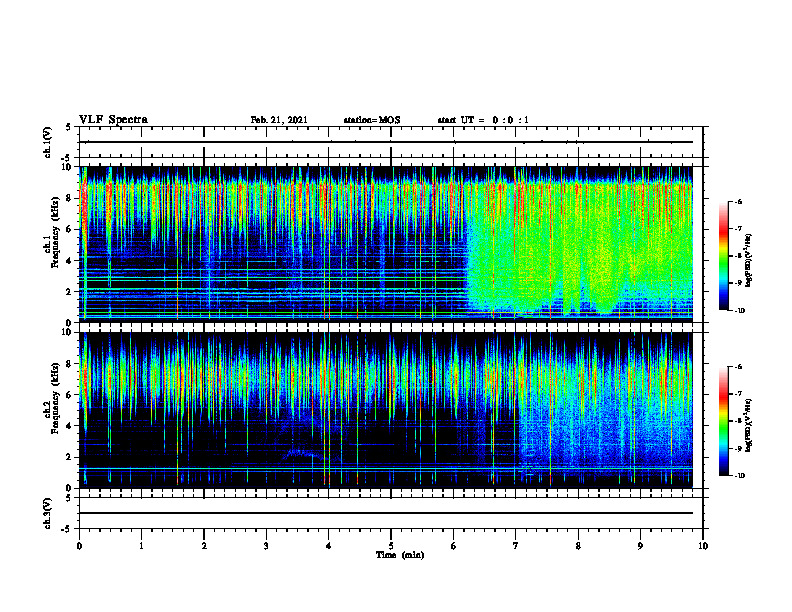Click the color bar beside ch.2 spectrogram
The image size is (792, 612).
(723, 421)
